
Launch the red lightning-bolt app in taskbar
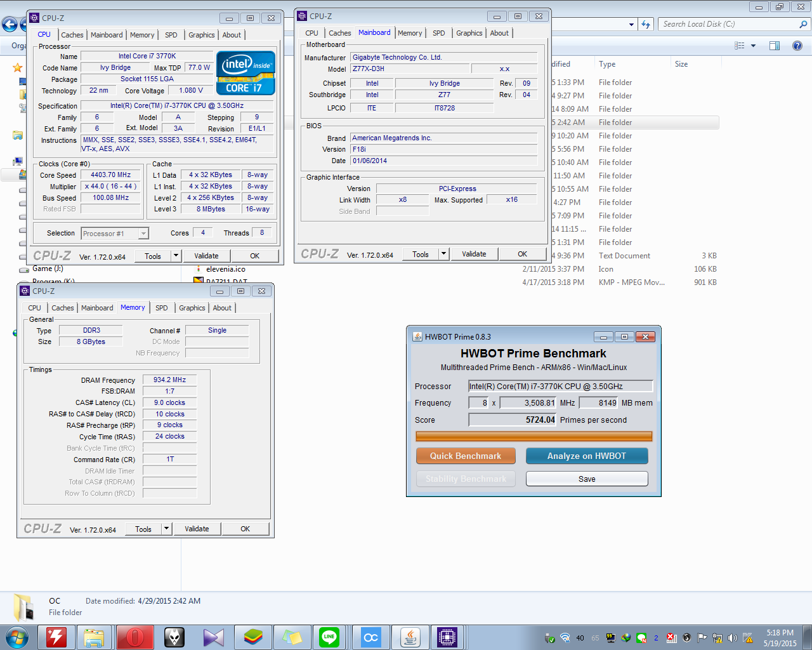pyautogui.click(x=56, y=637)
